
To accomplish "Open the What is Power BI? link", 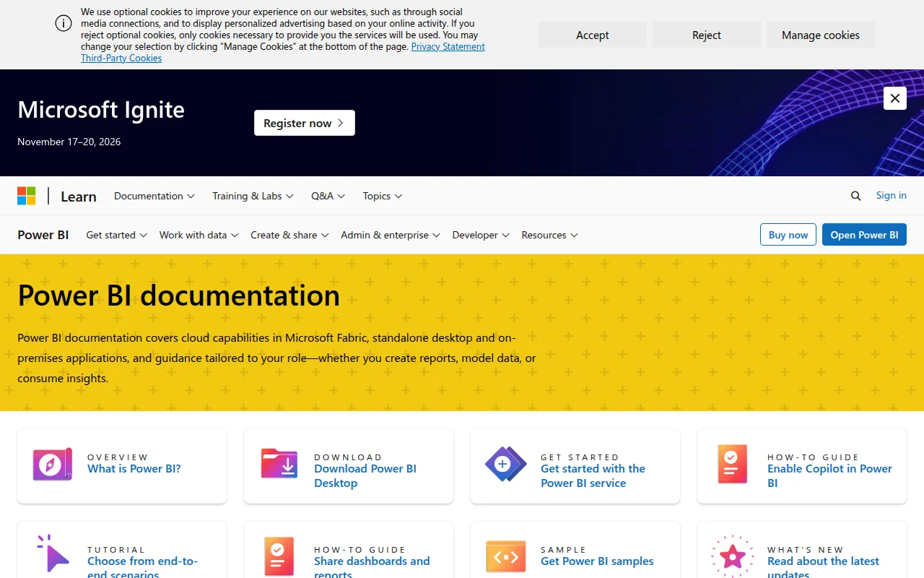I will point(134,468).
